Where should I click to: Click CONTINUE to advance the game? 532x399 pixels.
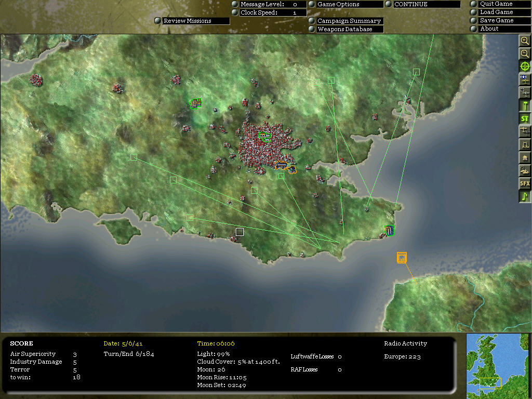click(427, 4)
